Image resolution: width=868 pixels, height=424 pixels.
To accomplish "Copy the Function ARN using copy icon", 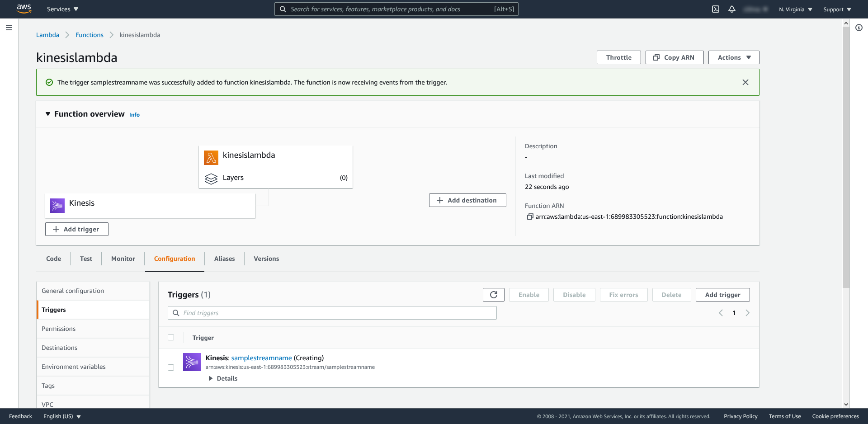I will tap(530, 217).
